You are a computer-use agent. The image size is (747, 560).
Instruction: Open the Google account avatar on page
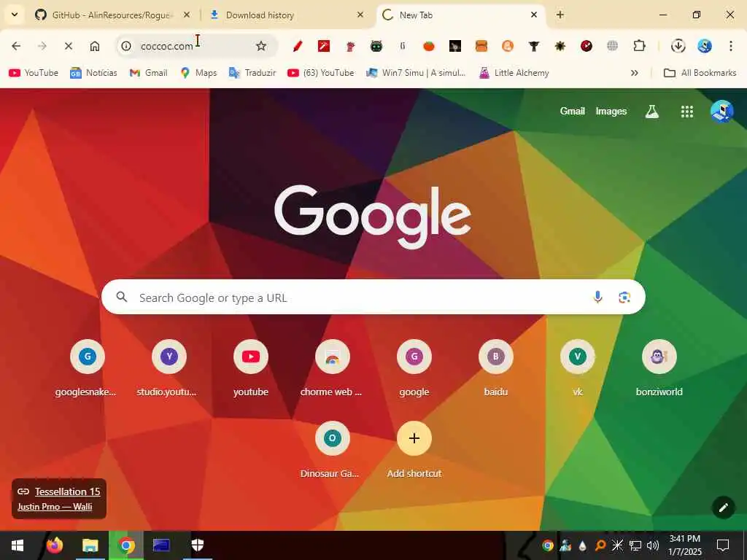tap(721, 112)
